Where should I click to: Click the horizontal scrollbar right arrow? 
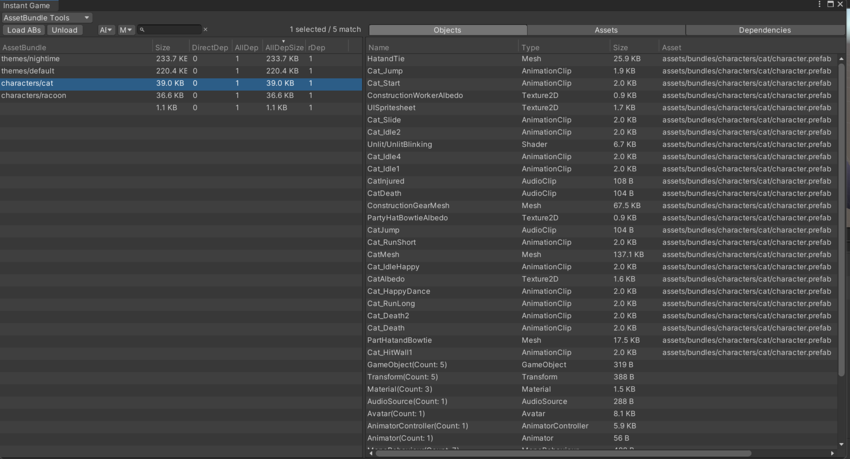tap(833, 453)
